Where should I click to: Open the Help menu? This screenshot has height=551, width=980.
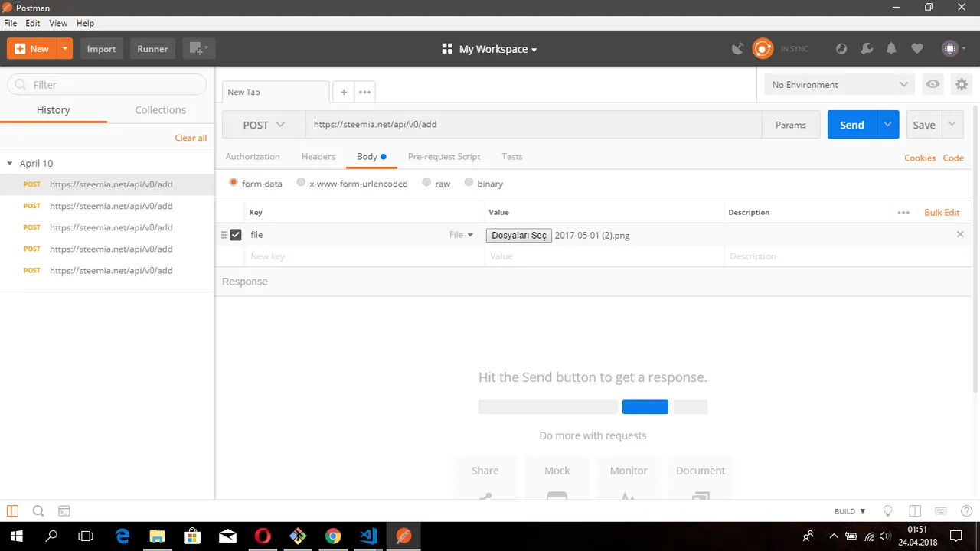point(85,24)
